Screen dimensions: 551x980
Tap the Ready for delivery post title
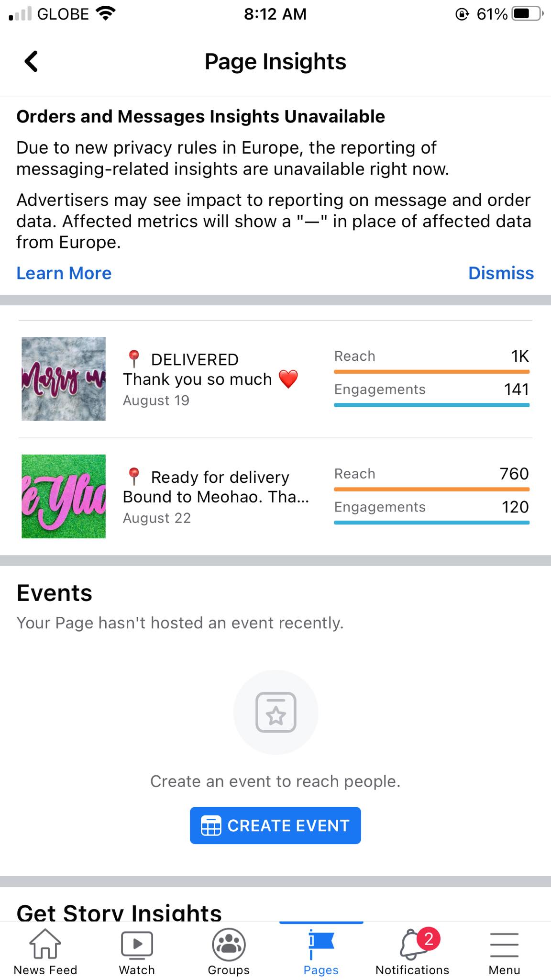[216, 487]
